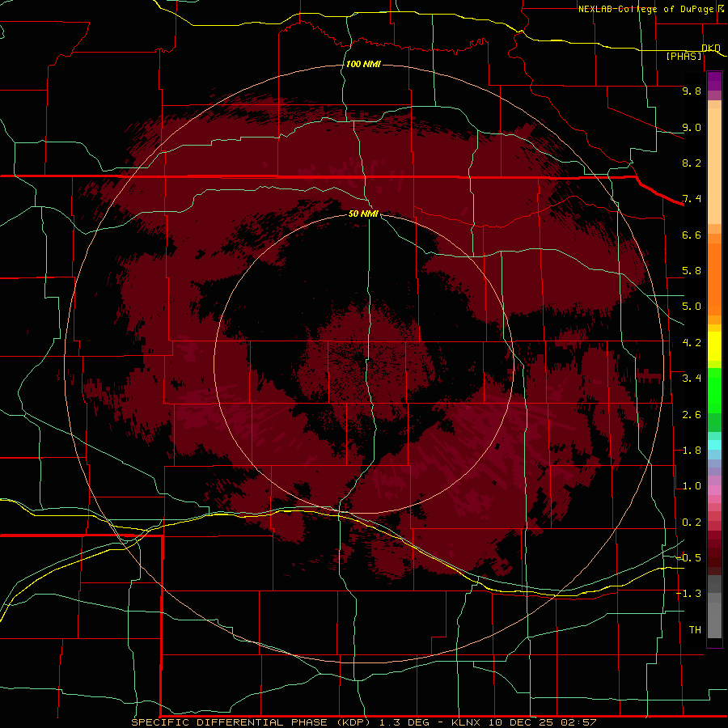Click the -1.3 scale label
The image size is (728, 728).
click(x=688, y=594)
